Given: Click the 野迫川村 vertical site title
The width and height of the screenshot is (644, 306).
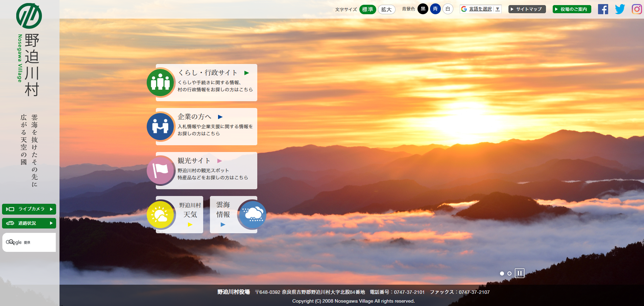Looking at the screenshot, I should click(32, 65).
